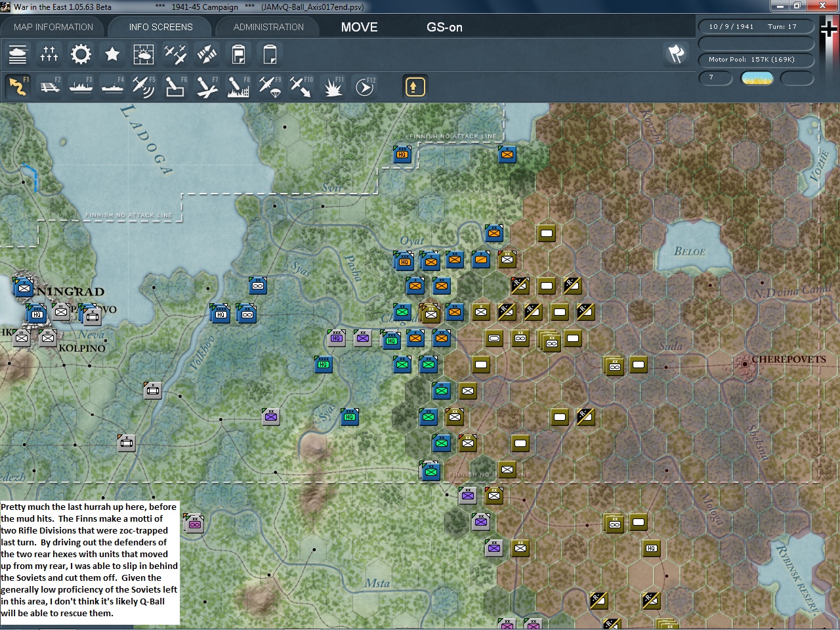The image size is (840, 630).
Task: Open the weather map icon
Action: click(x=144, y=54)
